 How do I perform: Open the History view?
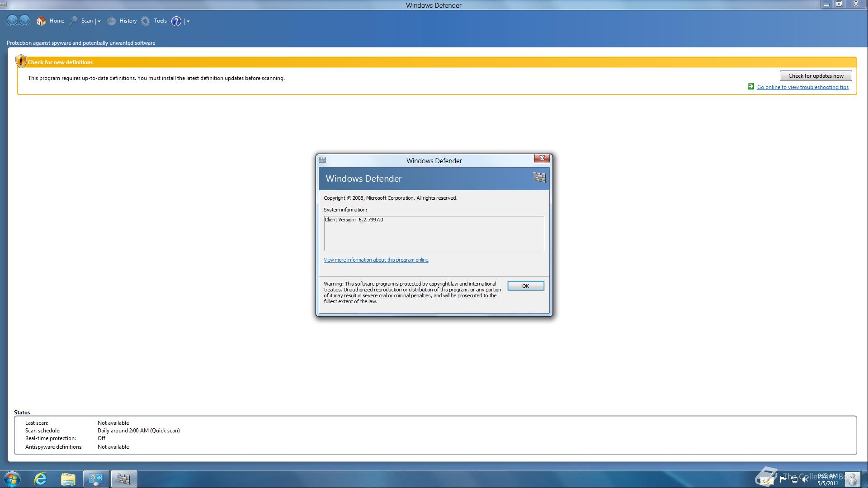[x=128, y=21]
